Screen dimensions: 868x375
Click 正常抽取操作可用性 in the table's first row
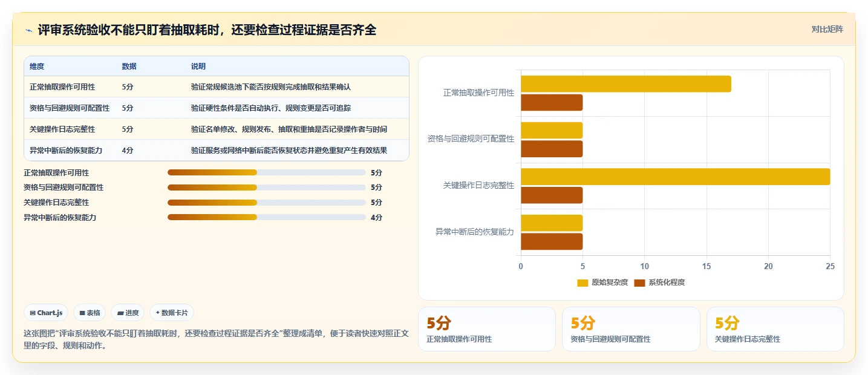click(62, 87)
